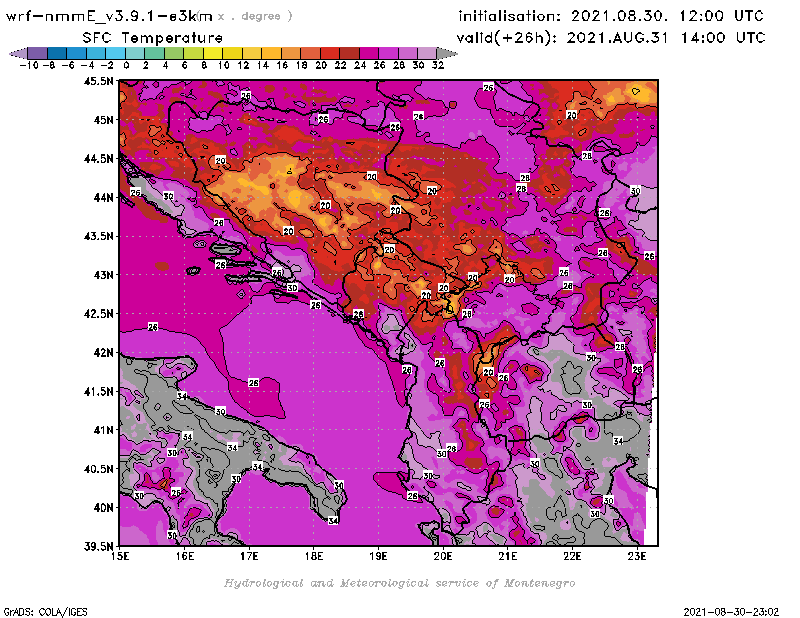Click the '20E' longitude label
The image size is (800, 618).
(443, 556)
